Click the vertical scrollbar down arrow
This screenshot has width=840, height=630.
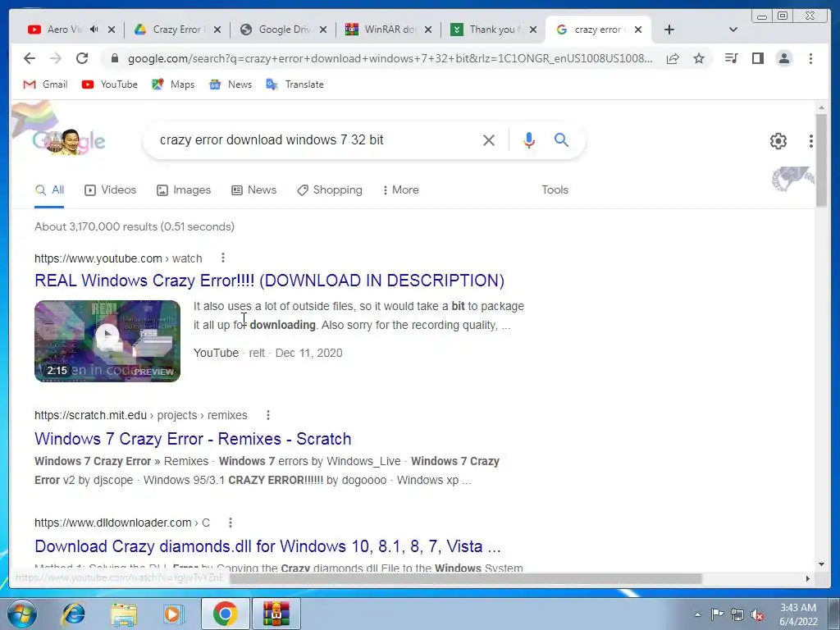point(821,564)
